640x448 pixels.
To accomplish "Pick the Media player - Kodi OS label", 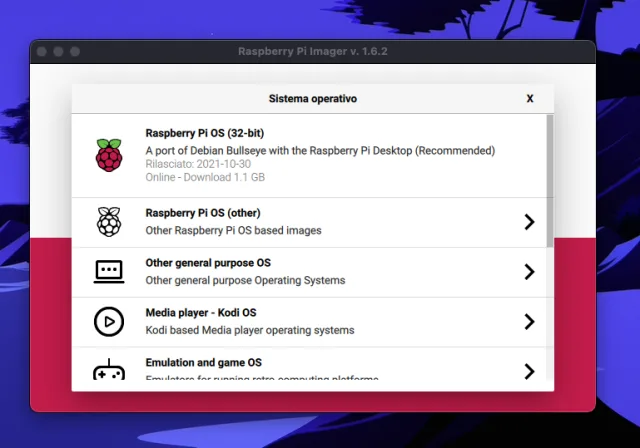I will point(201,313).
